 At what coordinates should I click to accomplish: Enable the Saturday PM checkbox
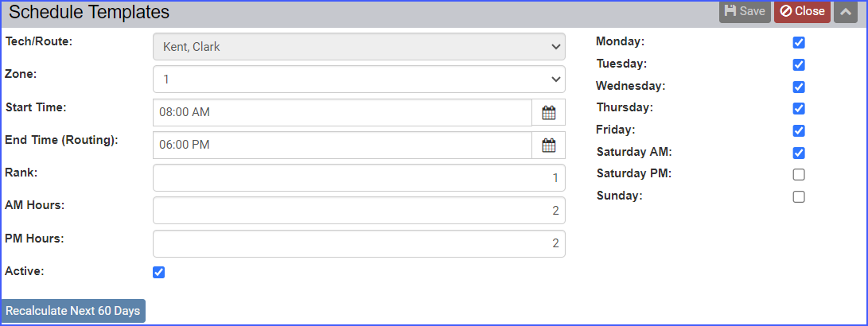798,175
